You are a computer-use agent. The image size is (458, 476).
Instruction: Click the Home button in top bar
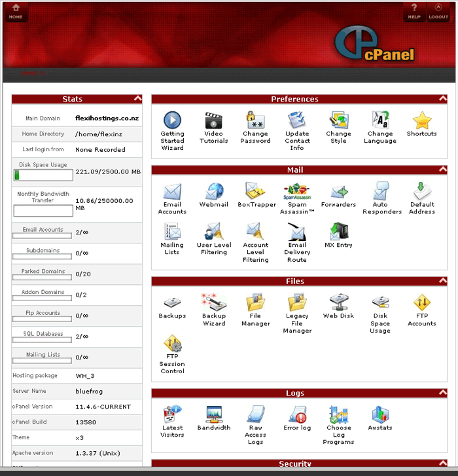(x=16, y=12)
